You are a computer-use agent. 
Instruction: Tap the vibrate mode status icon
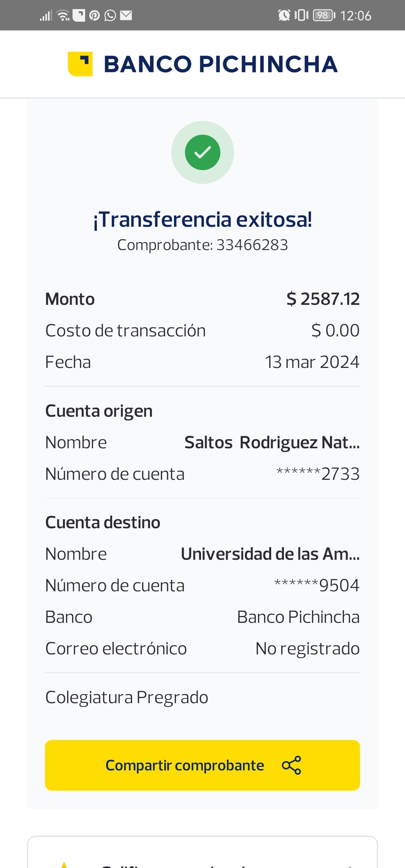click(x=301, y=15)
